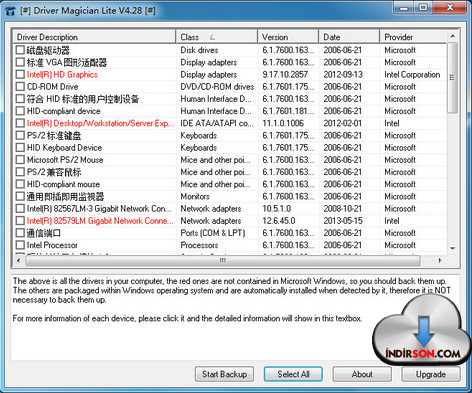Tick the HID-compliant mouse checkbox
Screen dimensions: 472x393
click(20, 184)
